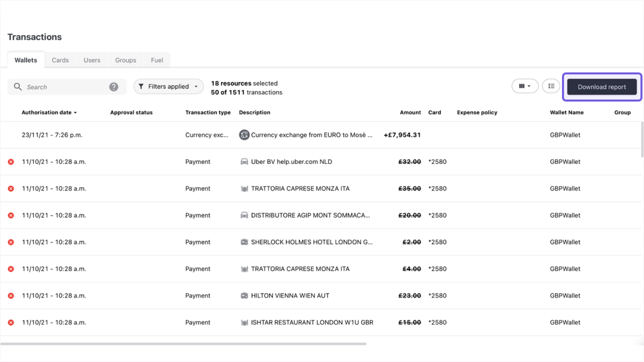Click the restaurant icon beside the £4.00 Trattoria Caprese
This screenshot has width=644, height=362.
pyautogui.click(x=245, y=269)
